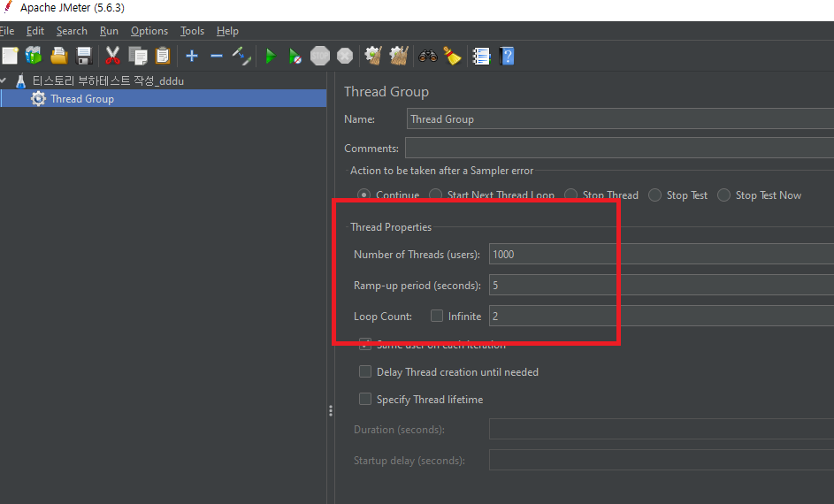Open the Function Helper list icon
834x504 pixels.
481,56
